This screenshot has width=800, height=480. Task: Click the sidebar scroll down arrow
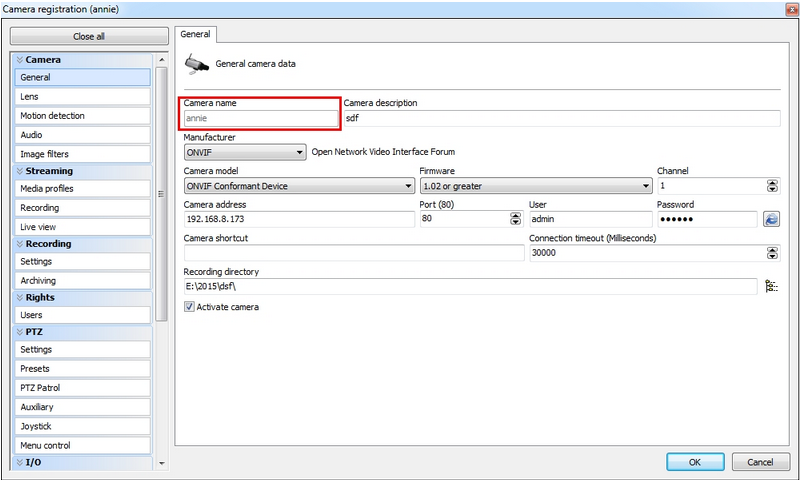(x=162, y=463)
